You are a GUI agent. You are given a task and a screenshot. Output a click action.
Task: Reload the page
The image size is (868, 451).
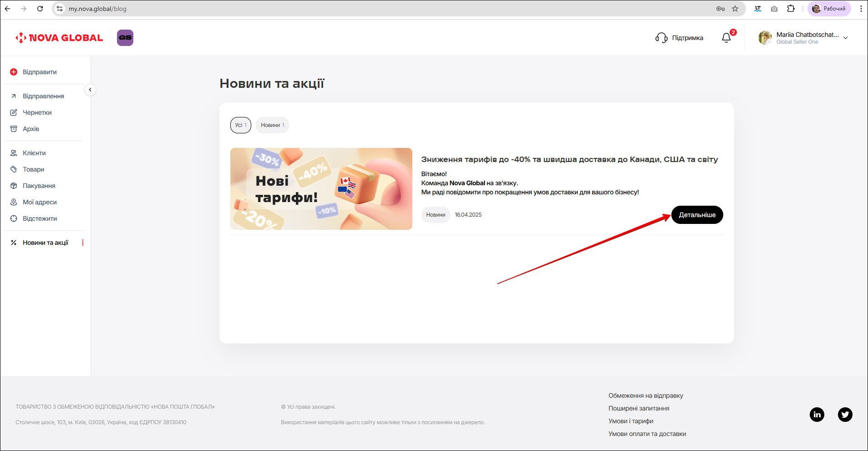tap(40, 9)
